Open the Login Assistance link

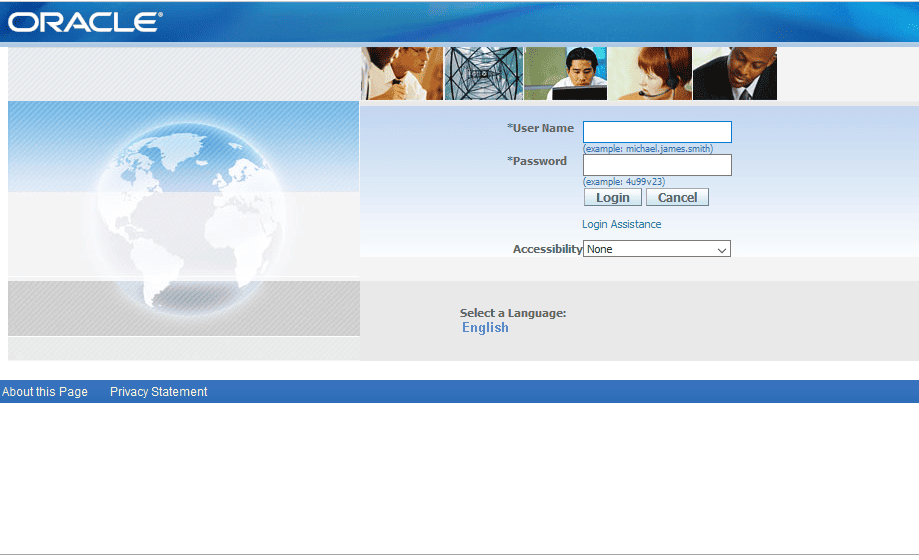coord(621,224)
